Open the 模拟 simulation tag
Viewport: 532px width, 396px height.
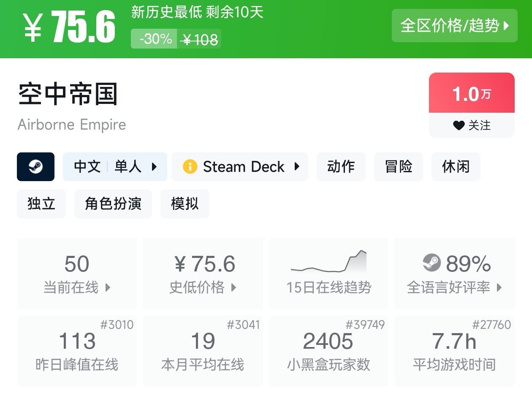point(185,204)
